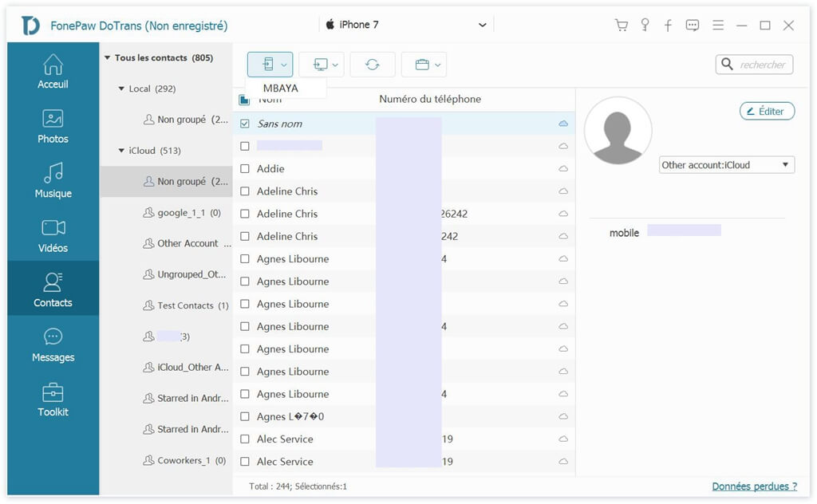Collapse the Tous les contacts tree
The height and width of the screenshot is (504, 817).
coord(107,57)
